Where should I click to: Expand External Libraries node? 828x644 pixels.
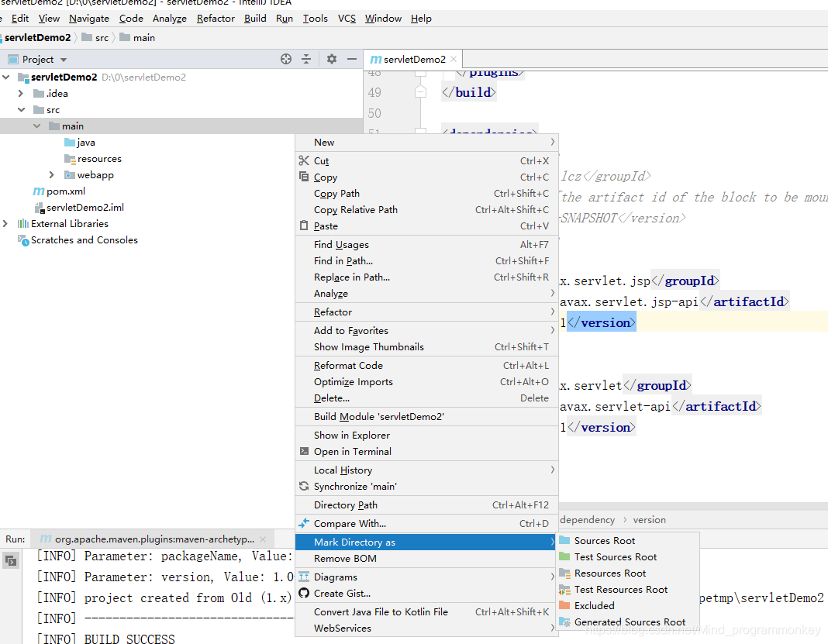coord(5,223)
